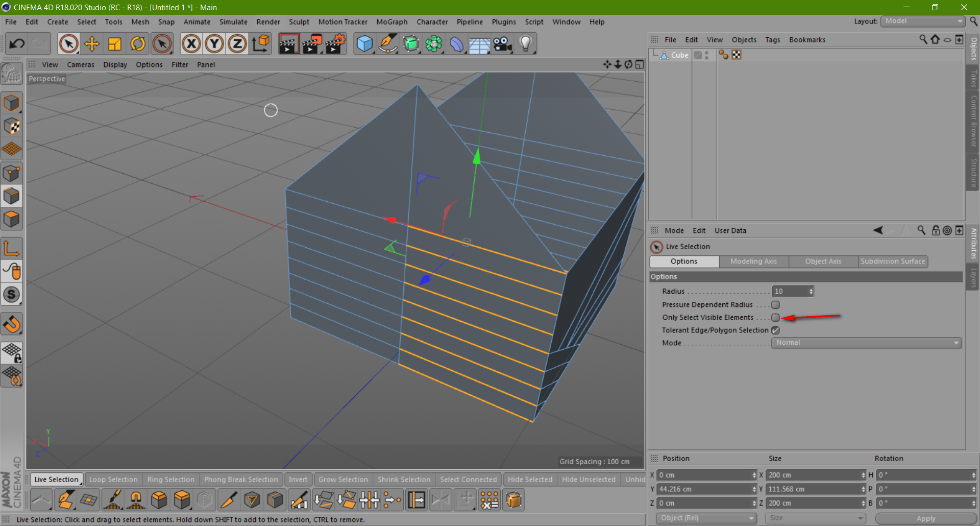Image resolution: width=980 pixels, height=526 pixels.
Task: Select Points mode in left palette
Action: coord(11,173)
